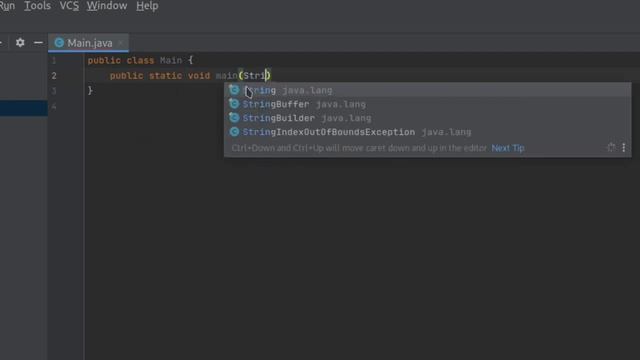The image size is (640, 360).
Task: Open the Window menu
Action: [x=107, y=6]
